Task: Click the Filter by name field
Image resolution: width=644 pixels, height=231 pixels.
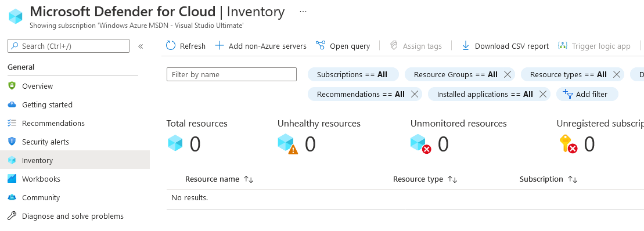Action: point(232,74)
